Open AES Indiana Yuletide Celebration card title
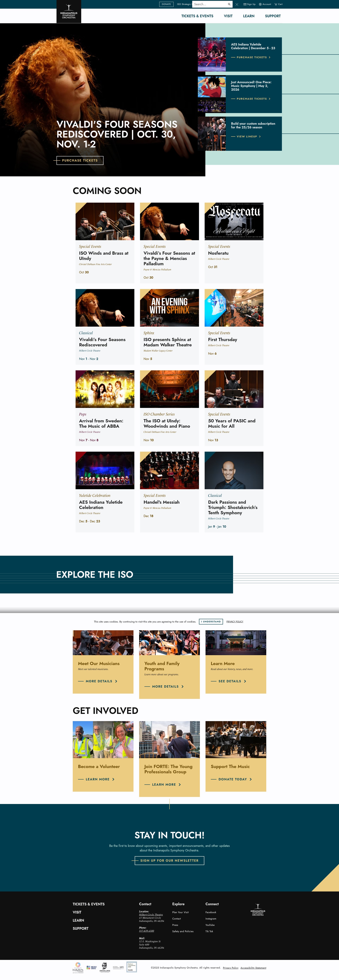This screenshot has height=980, width=339. (101, 505)
